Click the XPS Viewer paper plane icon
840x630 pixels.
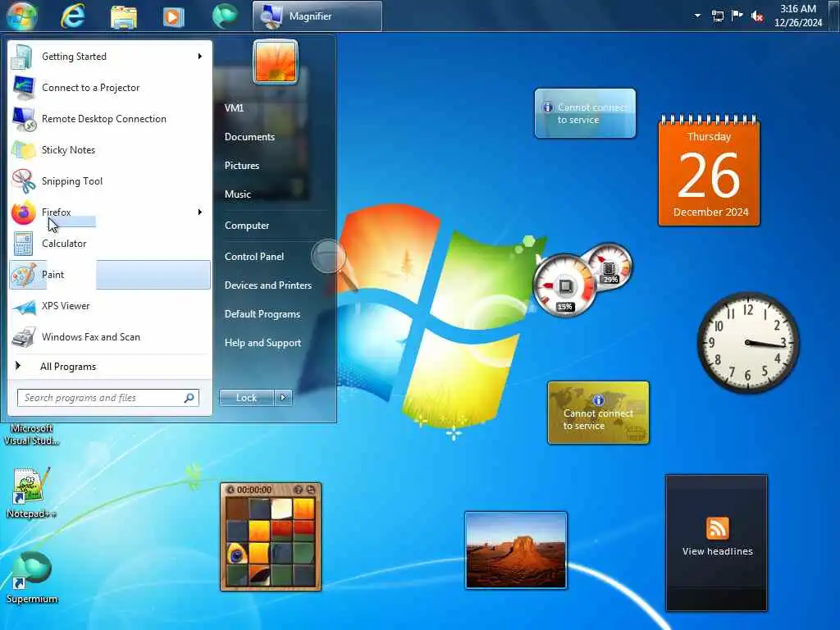23,307
